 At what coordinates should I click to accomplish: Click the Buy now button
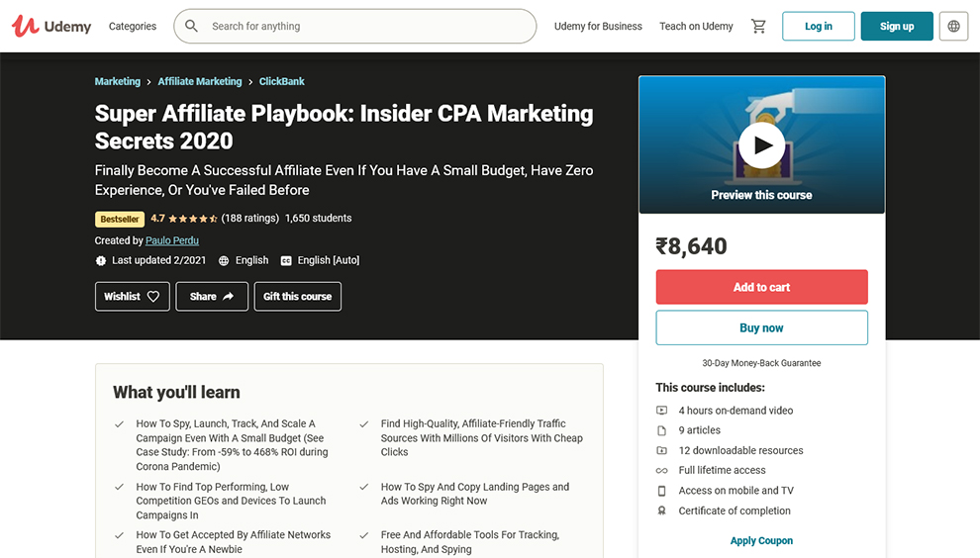761,327
